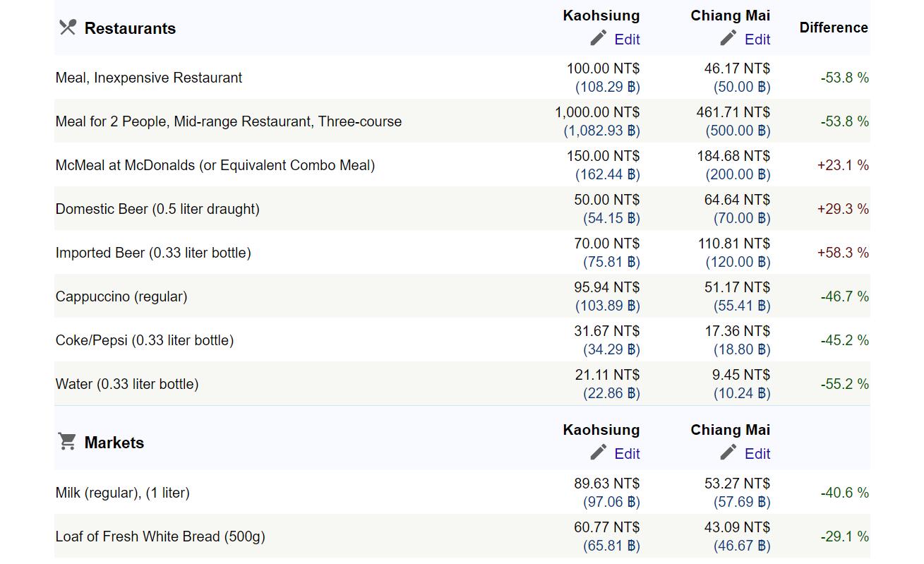Click the Restaurants fork and knife icon
This screenshot has width=924, height=564.
[67, 28]
